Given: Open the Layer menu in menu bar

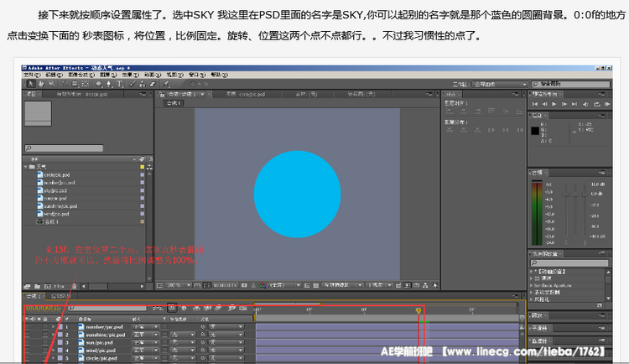Looking at the screenshot, I should point(107,75).
